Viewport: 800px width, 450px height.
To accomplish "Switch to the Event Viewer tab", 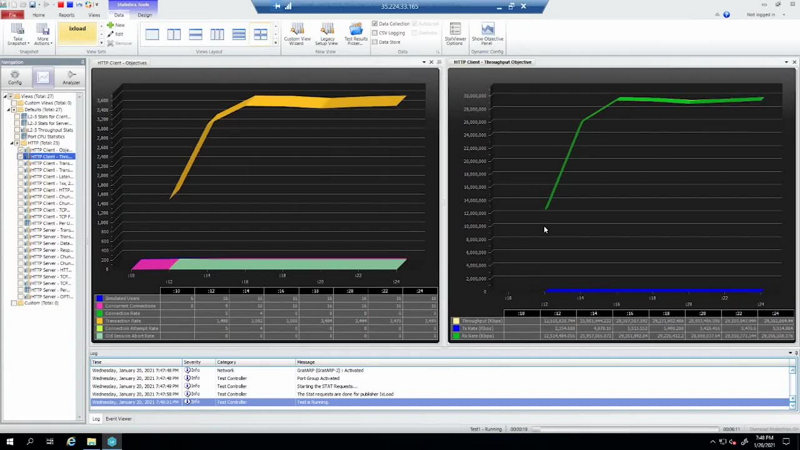I will 118,419.
